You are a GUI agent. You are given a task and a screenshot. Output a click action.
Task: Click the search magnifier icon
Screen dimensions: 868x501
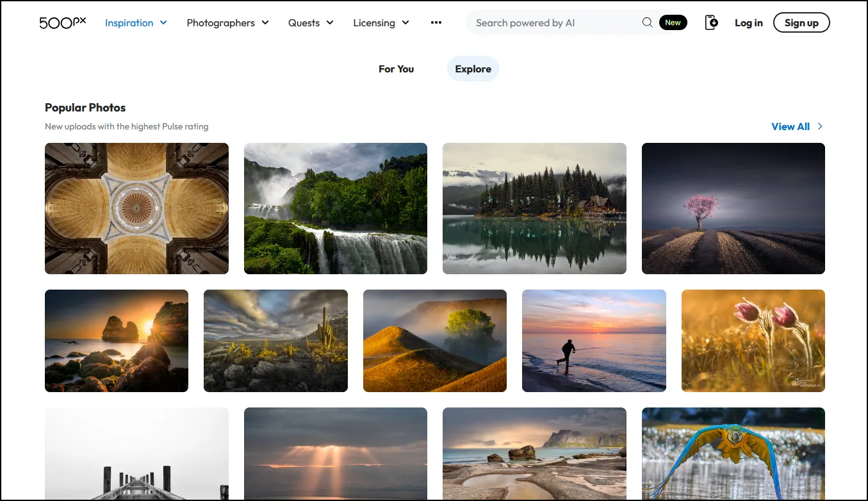(648, 22)
